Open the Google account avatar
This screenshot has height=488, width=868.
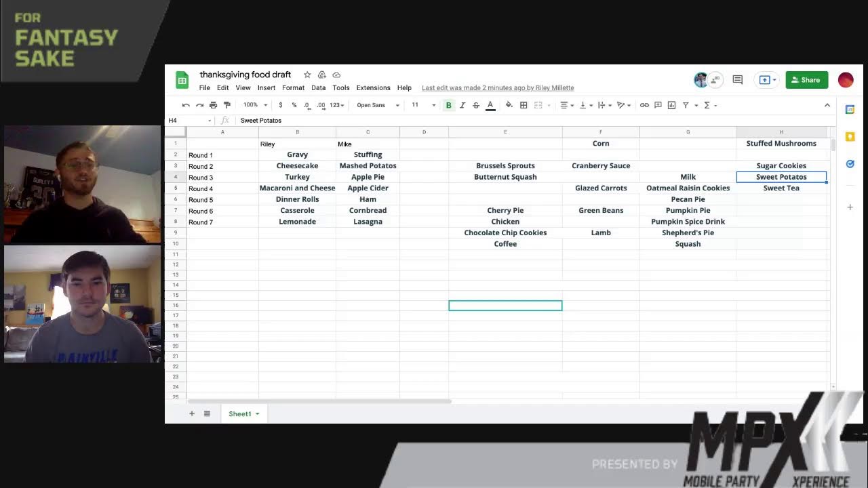[x=846, y=80]
